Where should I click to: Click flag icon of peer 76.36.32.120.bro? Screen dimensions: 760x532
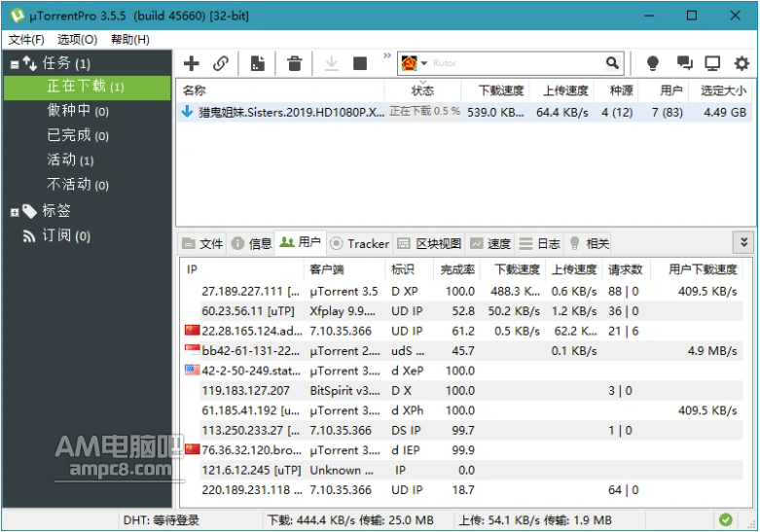(x=193, y=449)
